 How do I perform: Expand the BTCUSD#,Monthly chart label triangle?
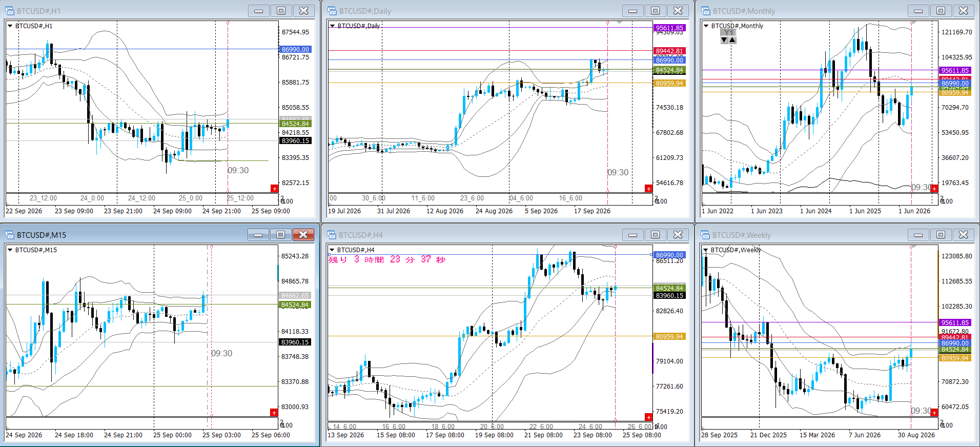[706, 26]
